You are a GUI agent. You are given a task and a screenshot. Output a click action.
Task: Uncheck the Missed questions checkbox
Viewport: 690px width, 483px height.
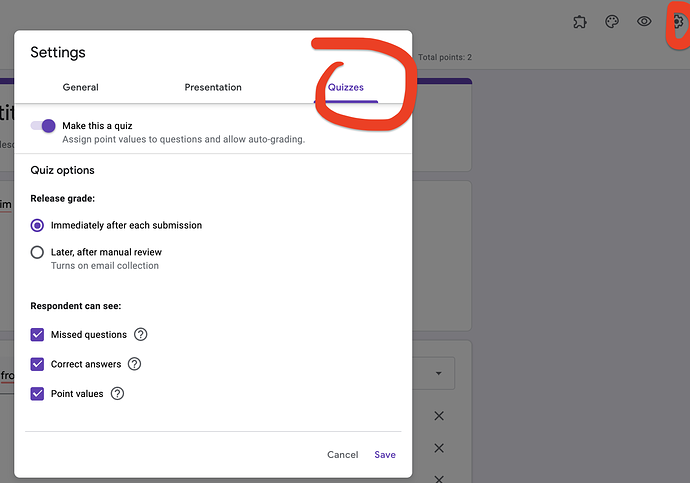[x=38, y=335]
